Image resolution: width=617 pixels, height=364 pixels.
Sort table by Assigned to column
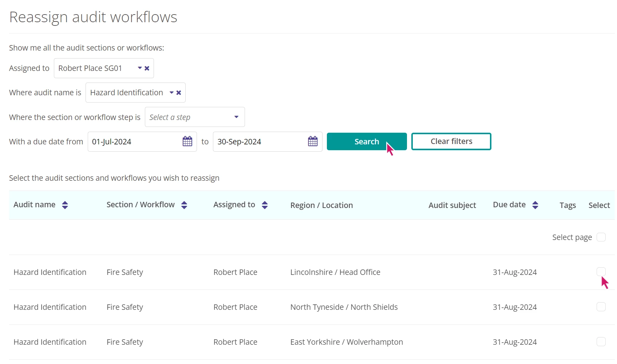click(x=265, y=205)
